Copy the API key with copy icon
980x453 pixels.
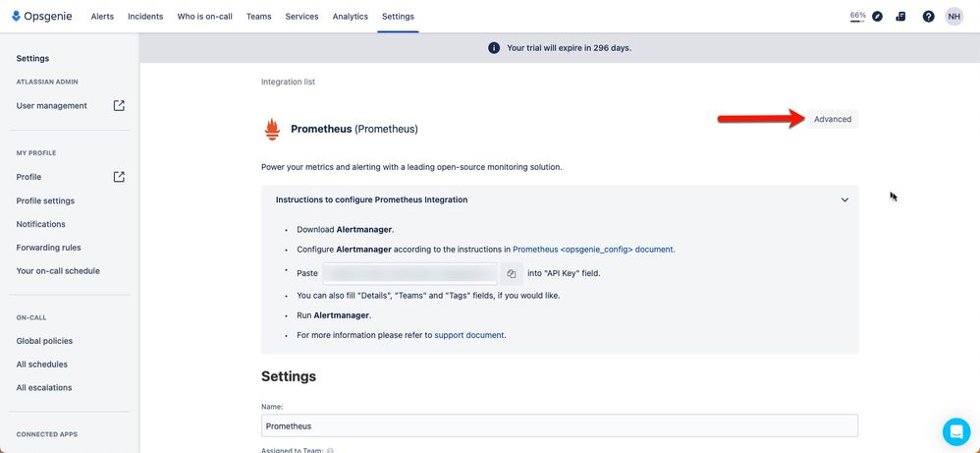512,273
